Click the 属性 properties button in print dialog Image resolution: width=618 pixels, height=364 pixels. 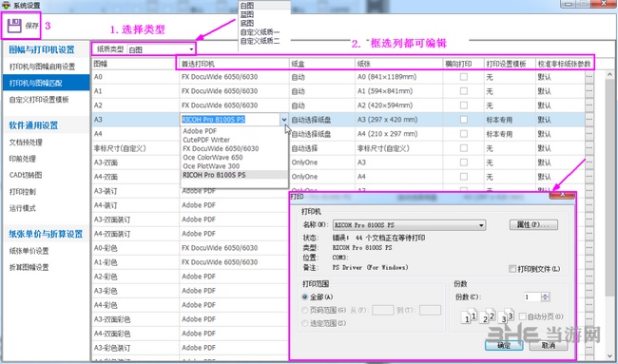click(533, 225)
